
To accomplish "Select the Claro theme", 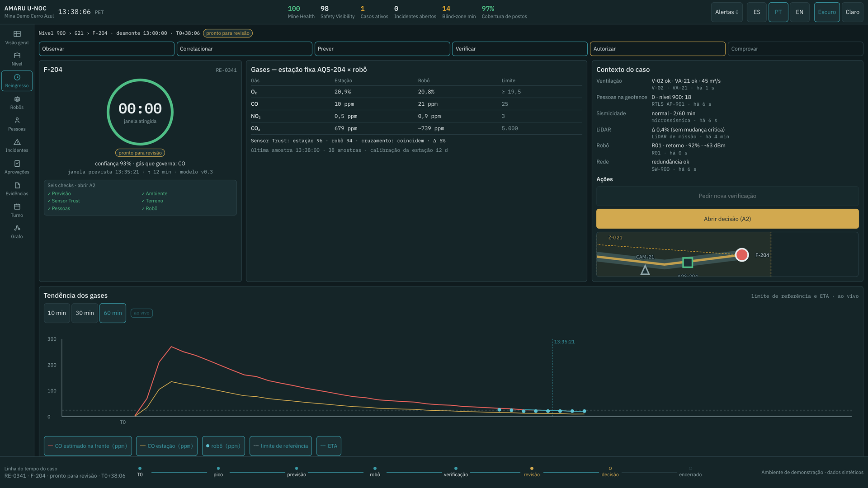I will 852,12.
